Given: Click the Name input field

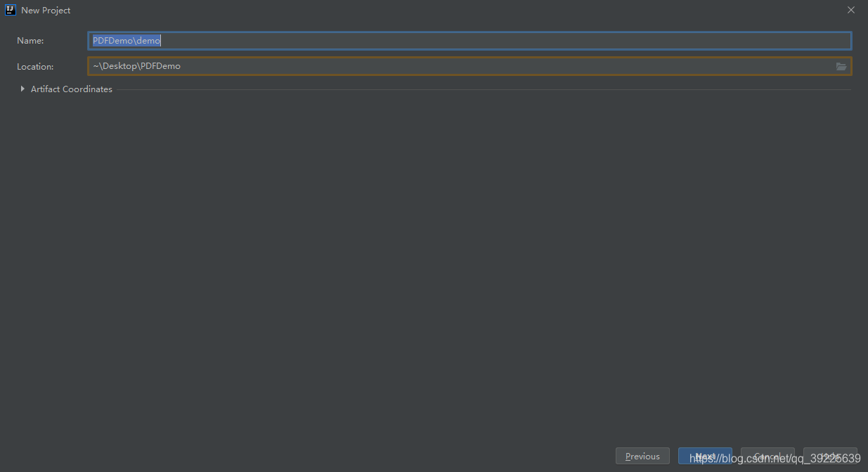Looking at the screenshot, I should [469, 41].
